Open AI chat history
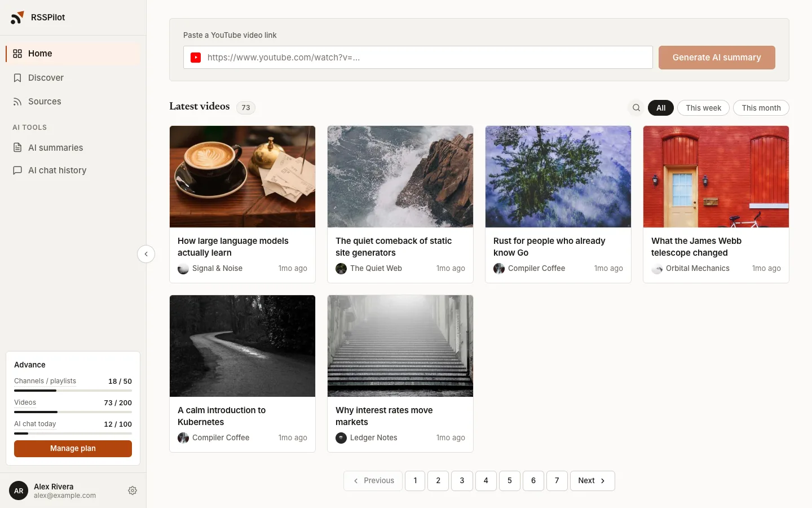Image resolution: width=812 pixels, height=508 pixels. 73,170
